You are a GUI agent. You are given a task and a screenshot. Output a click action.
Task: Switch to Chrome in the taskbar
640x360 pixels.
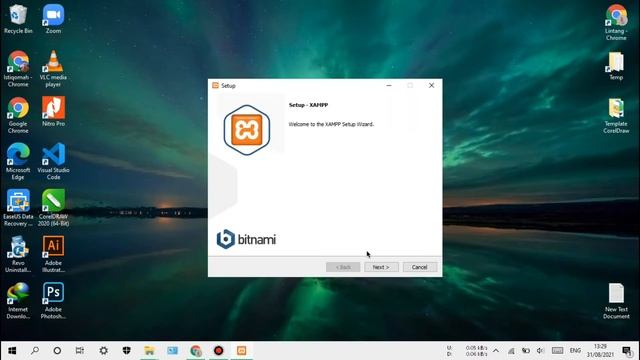click(196, 351)
